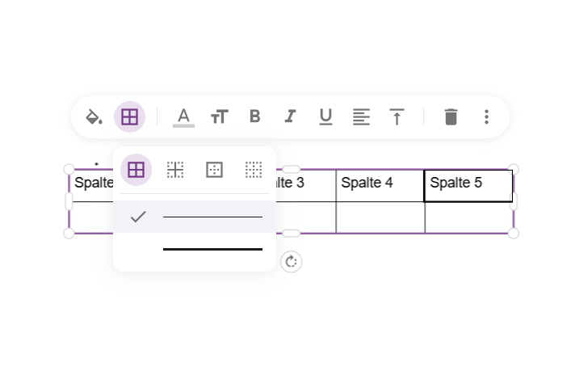Open the cell fill color bucket

[x=94, y=116]
